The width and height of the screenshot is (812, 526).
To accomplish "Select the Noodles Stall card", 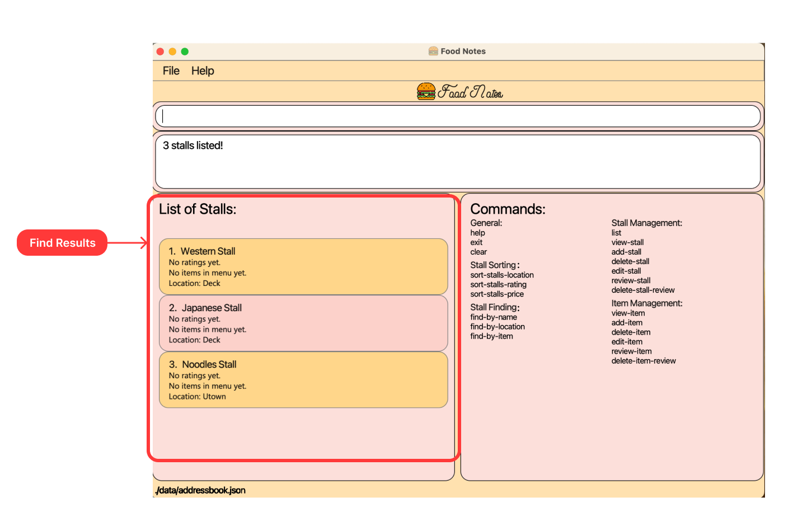I will (x=303, y=379).
